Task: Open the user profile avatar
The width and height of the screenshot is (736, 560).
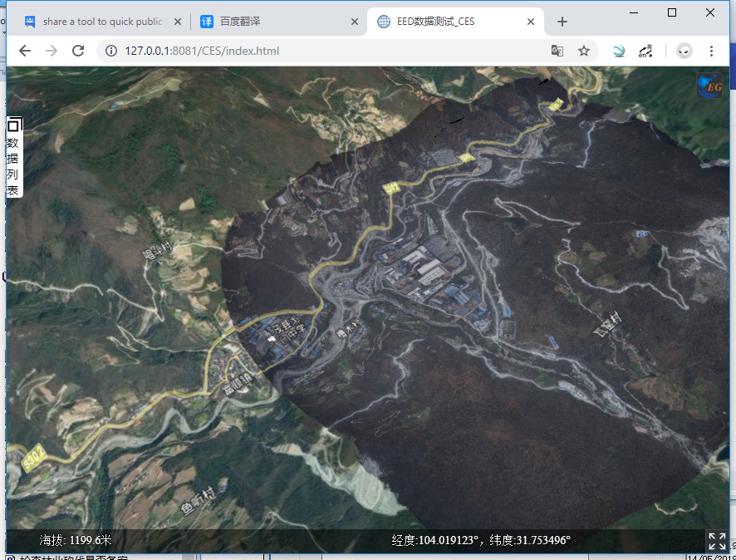Action: [684, 51]
